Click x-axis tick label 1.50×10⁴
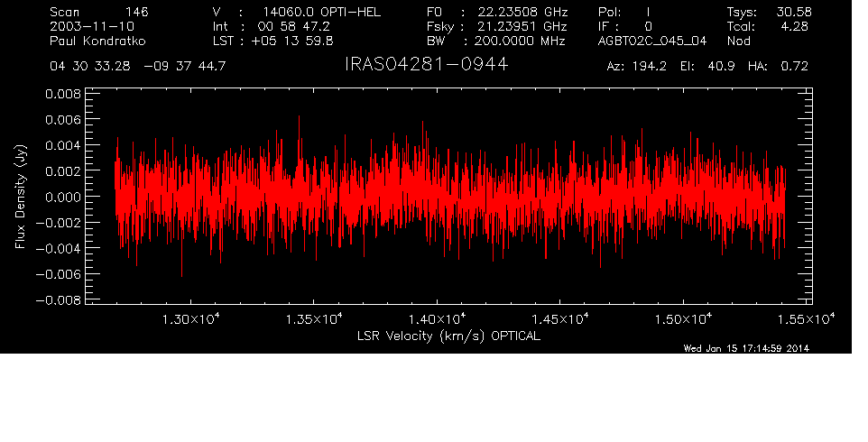The width and height of the screenshot is (868, 442). [x=682, y=319]
